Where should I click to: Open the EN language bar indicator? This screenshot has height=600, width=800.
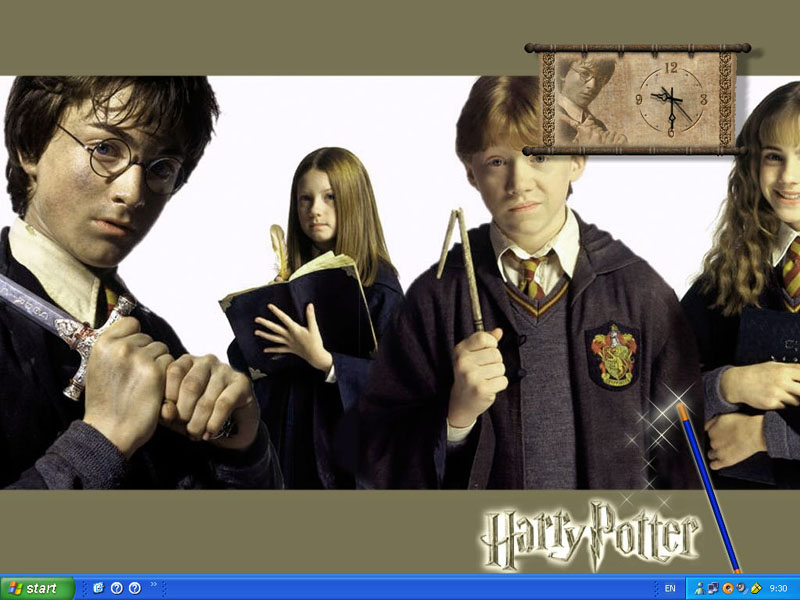670,588
